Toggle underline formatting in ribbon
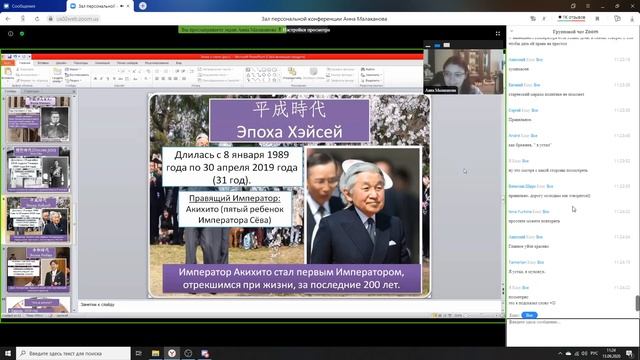Viewport: 640px width, 360px height. coord(108,79)
